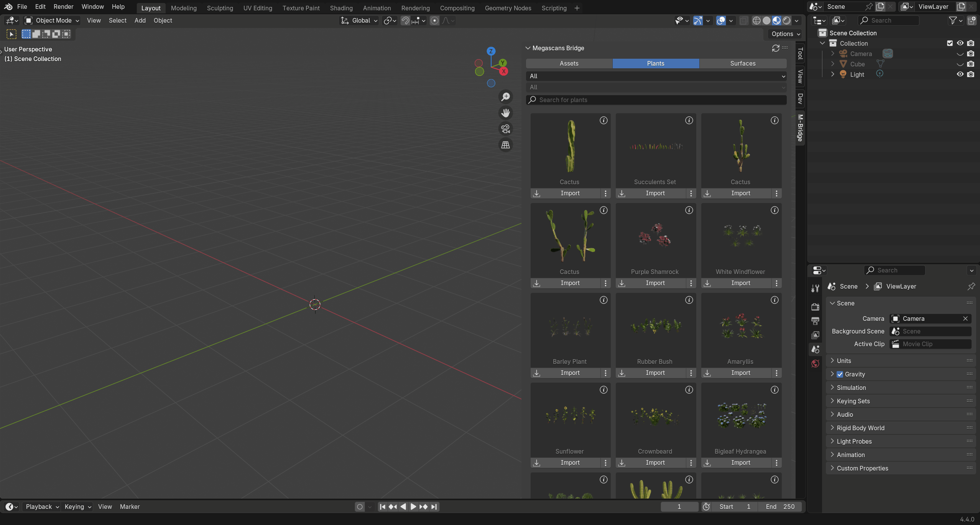Expand the Cube item in outliner

832,64
